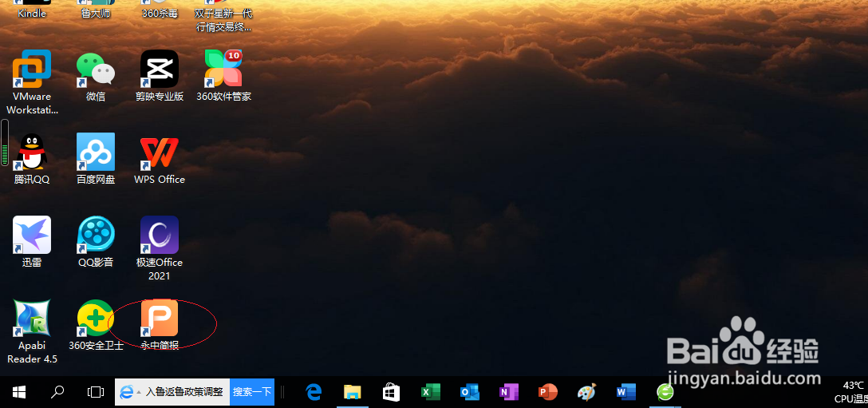This screenshot has height=408, width=868.
Task: Launch Word from the taskbar
Action: pyautogui.click(x=625, y=392)
